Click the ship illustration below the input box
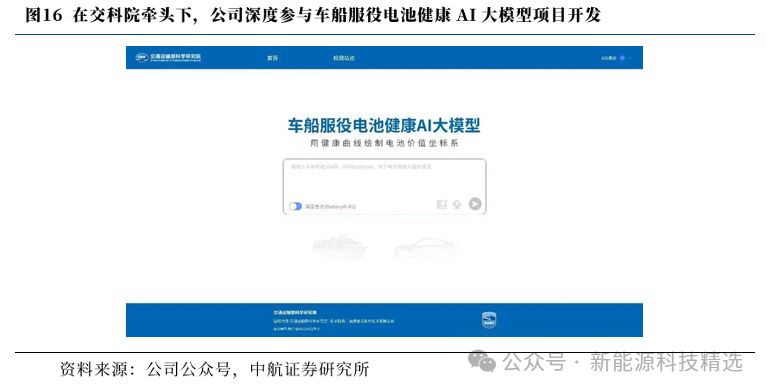This screenshot has width=767, height=392. pos(339,247)
